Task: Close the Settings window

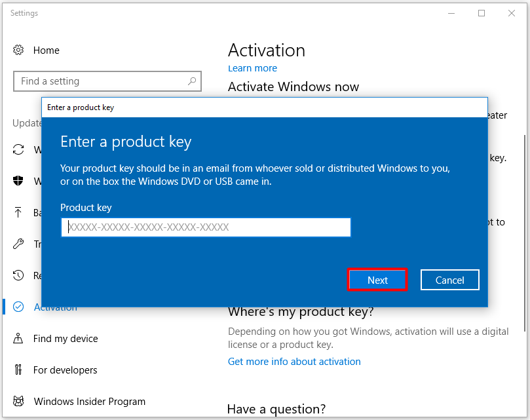Action: [x=512, y=13]
